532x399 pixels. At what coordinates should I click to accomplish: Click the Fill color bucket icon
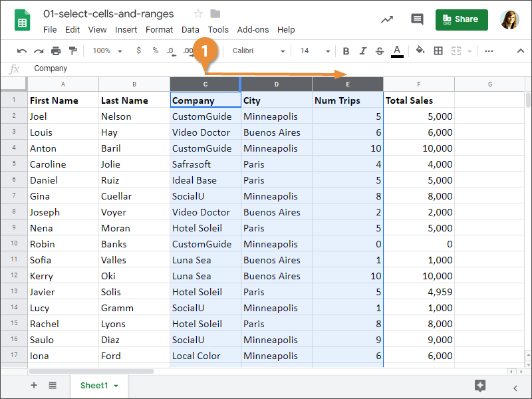(x=420, y=51)
